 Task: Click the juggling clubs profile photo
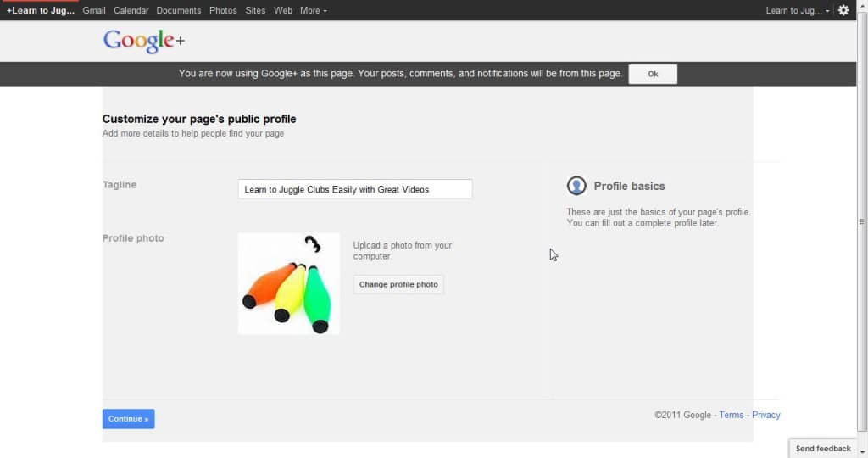pyautogui.click(x=289, y=283)
